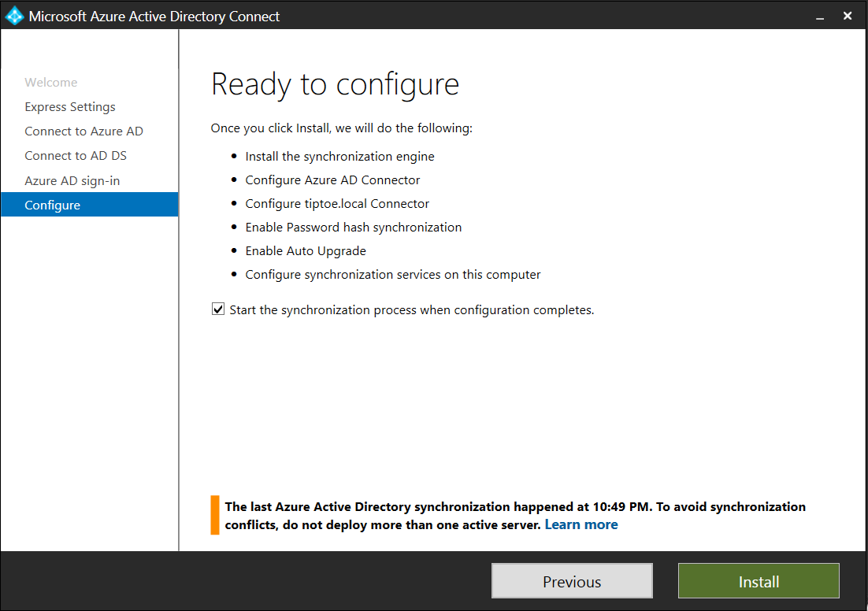The image size is (868, 611).
Task: Open Express Settings step
Action: pos(70,107)
